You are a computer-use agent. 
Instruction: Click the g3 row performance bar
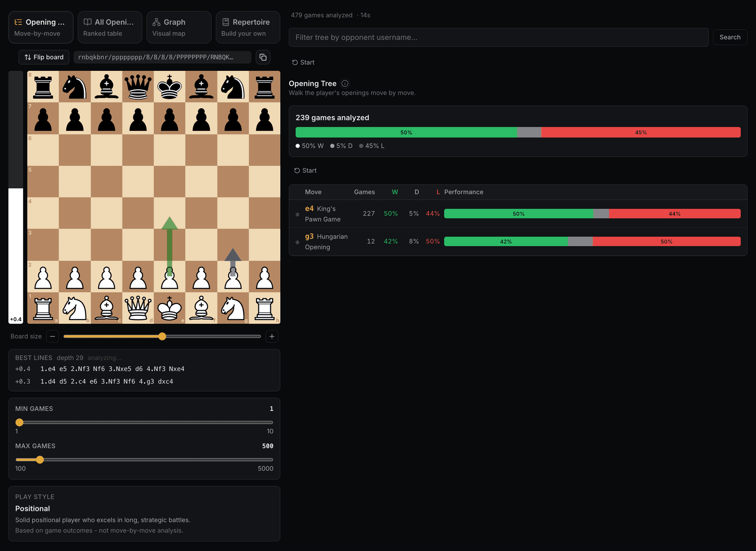[592, 242]
